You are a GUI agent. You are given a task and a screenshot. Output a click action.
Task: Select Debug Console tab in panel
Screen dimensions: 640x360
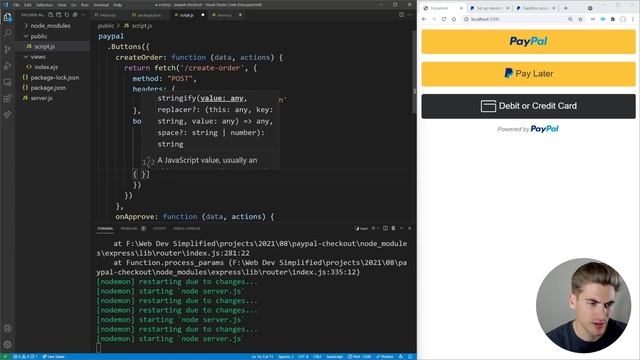187,229
